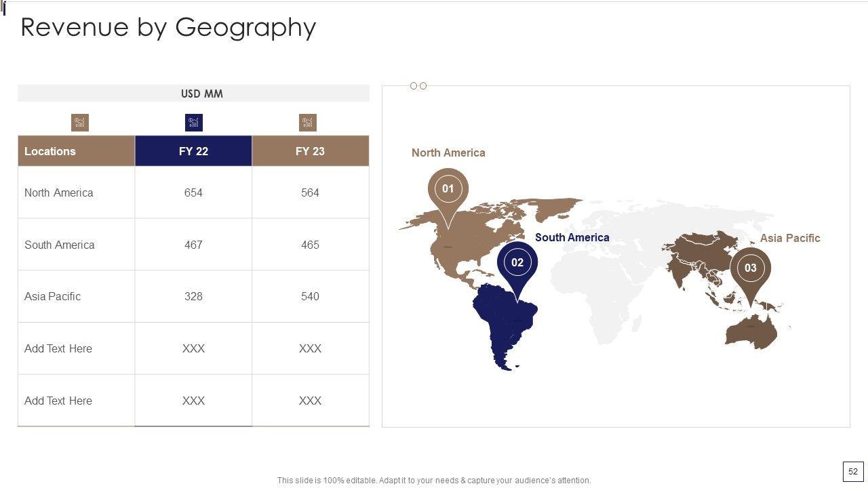Select the 01 North America map pin
Viewport: 868px width, 488px height.
pos(448,189)
